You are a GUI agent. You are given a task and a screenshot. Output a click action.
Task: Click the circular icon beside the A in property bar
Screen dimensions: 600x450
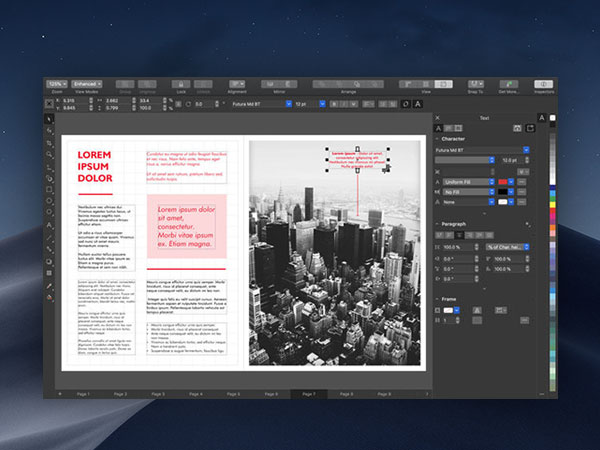[406, 104]
